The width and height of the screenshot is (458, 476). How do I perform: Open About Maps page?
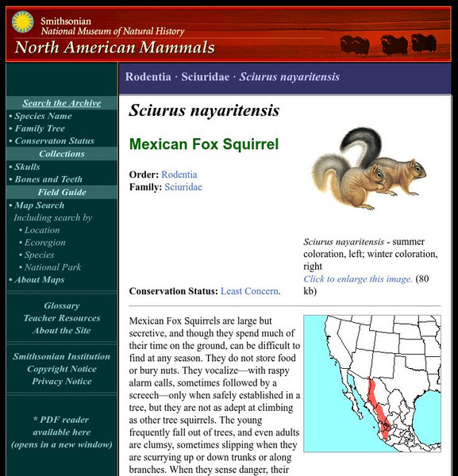(x=40, y=279)
